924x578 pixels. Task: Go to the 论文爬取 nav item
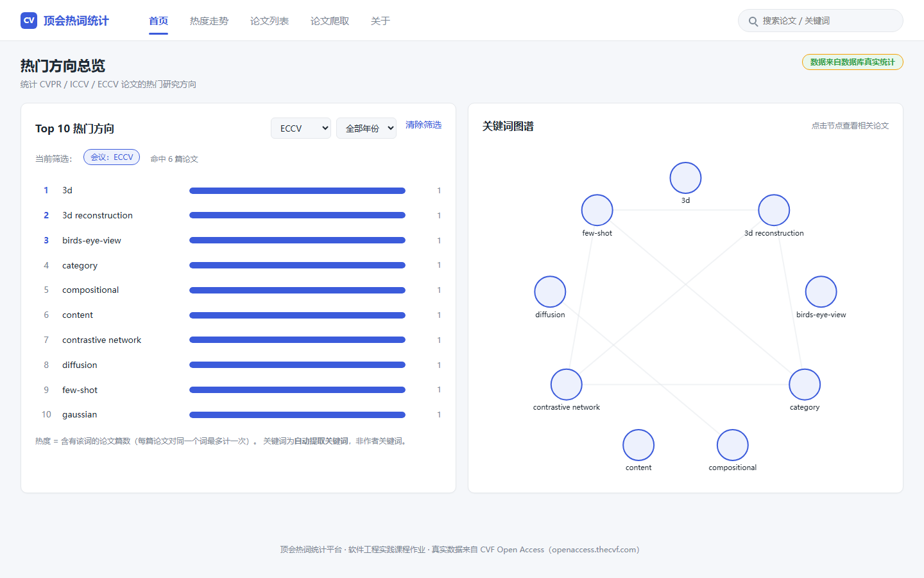click(x=330, y=21)
